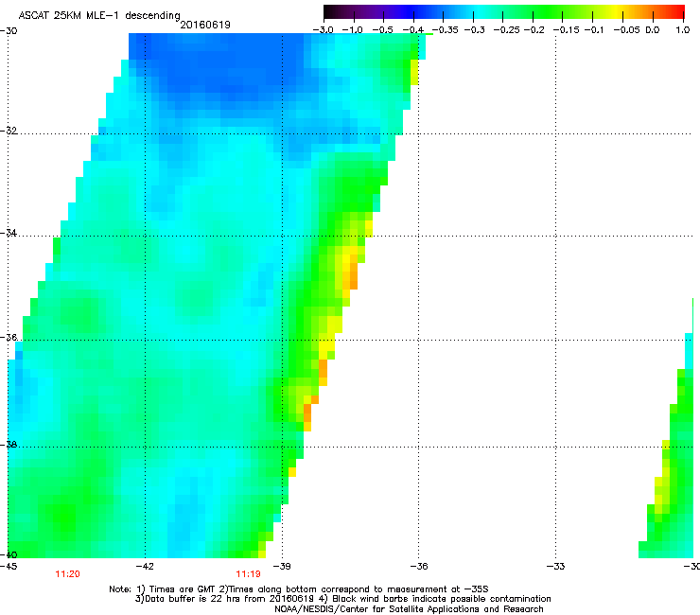Viewport: 700px width, 615px height.
Task: Click the colorbar tick label -0.15
Action: tap(567, 30)
